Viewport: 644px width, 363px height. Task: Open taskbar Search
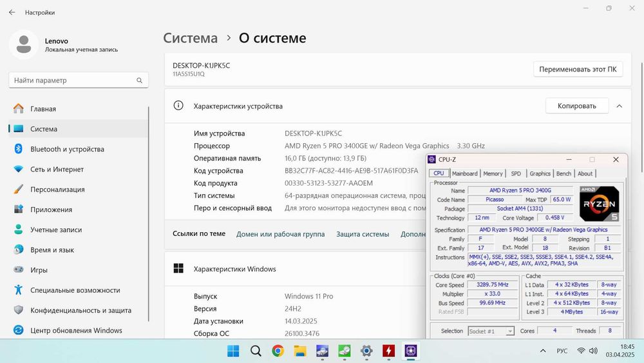256,351
